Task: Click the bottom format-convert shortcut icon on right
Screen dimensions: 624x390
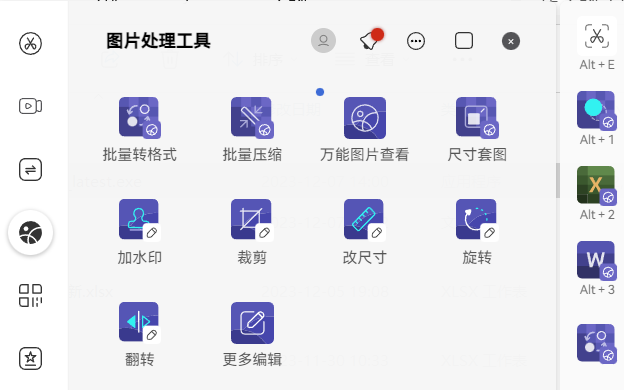Action: tap(596, 343)
